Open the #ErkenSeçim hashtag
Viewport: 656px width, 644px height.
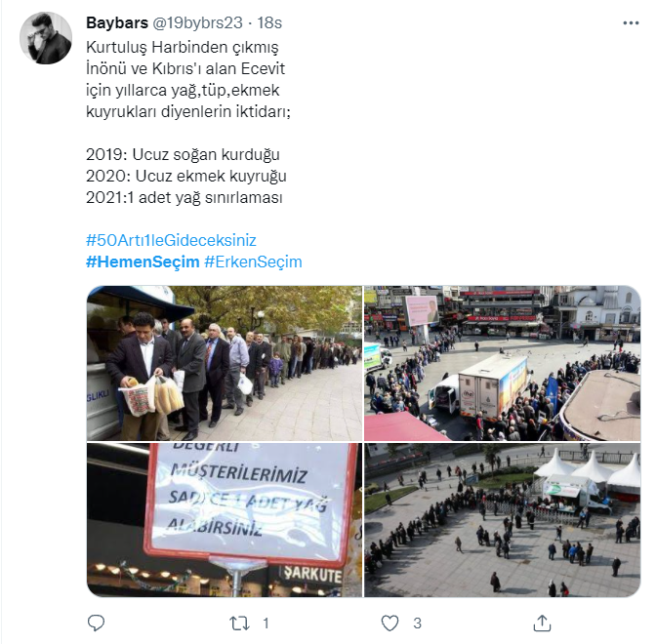click(x=253, y=262)
